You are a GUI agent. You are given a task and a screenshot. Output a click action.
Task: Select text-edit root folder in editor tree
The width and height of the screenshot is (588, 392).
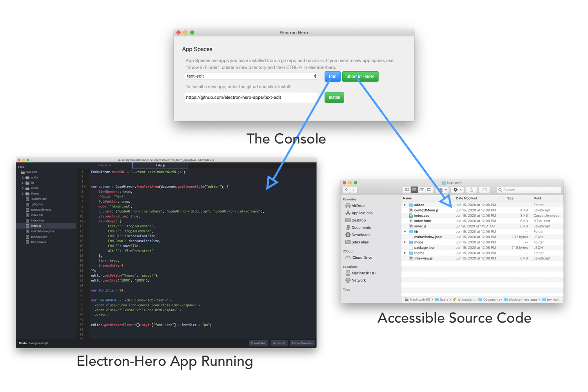tap(29, 172)
